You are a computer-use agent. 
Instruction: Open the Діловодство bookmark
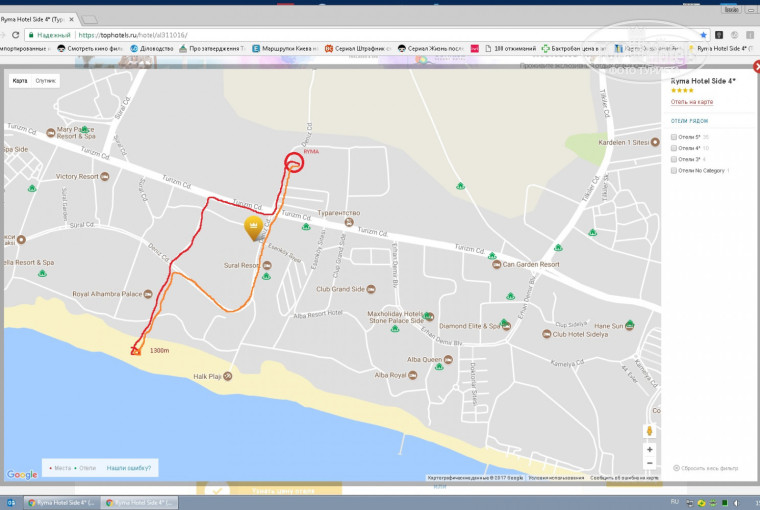(152, 48)
